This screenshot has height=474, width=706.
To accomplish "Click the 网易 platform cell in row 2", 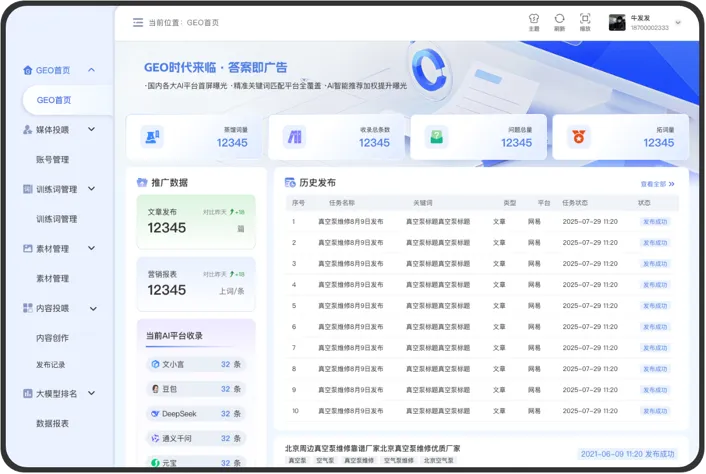I will (x=534, y=243).
